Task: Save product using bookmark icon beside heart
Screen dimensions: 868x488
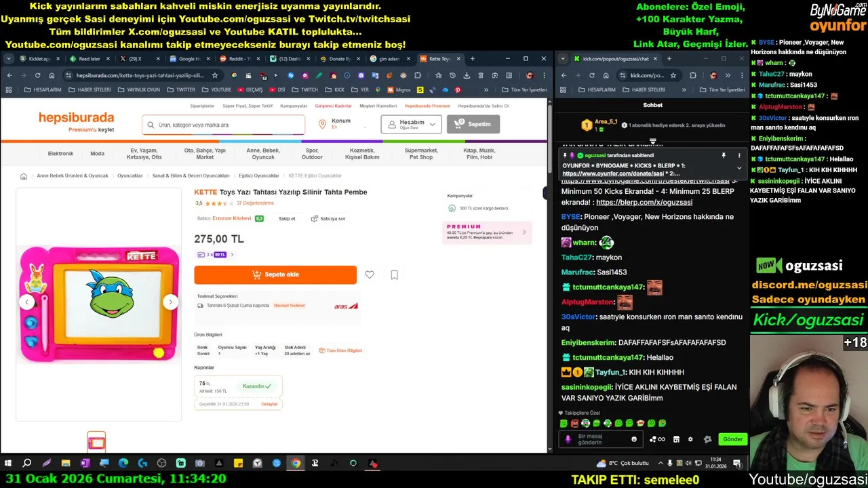Action: point(394,274)
